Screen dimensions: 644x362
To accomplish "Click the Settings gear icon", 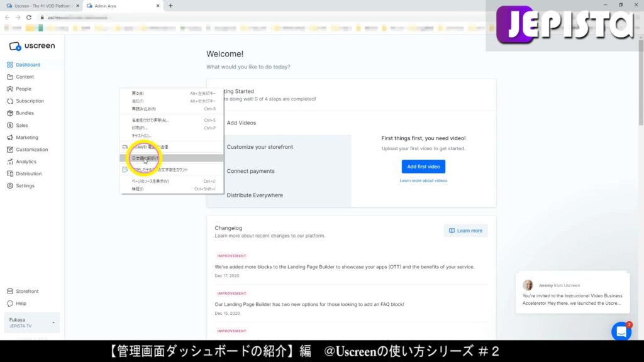I will click(x=10, y=186).
